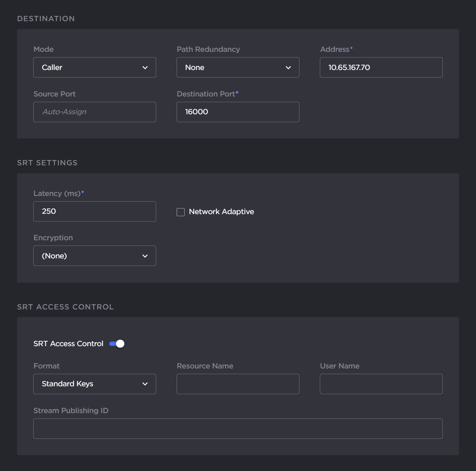Image resolution: width=476 pixels, height=471 pixels.
Task: Click the chevron on the Mode selector
Action: (x=145, y=67)
